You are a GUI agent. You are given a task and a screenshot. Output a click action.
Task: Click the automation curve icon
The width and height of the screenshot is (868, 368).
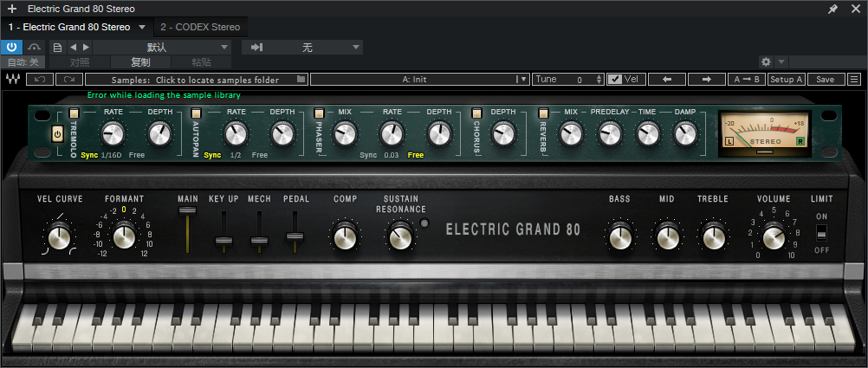pos(35,47)
